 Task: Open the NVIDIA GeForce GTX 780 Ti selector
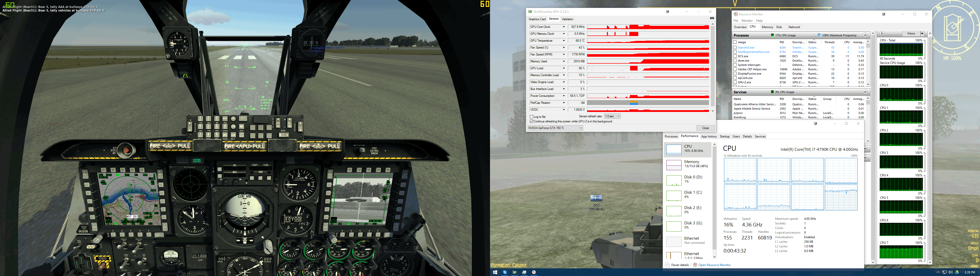point(555,128)
